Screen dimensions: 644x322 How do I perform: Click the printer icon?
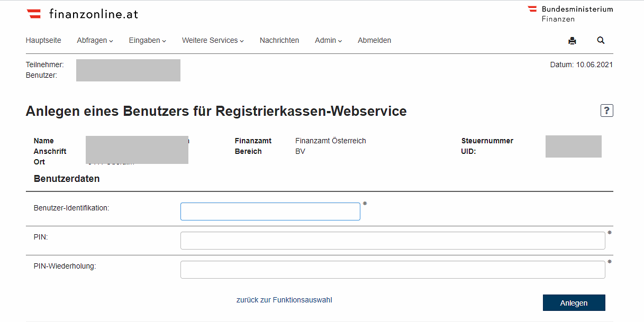coord(572,41)
